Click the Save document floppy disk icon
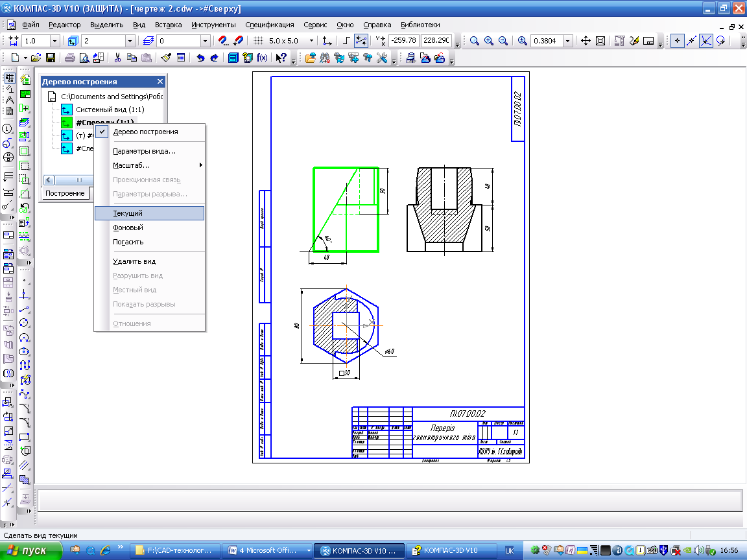 pyautogui.click(x=50, y=58)
